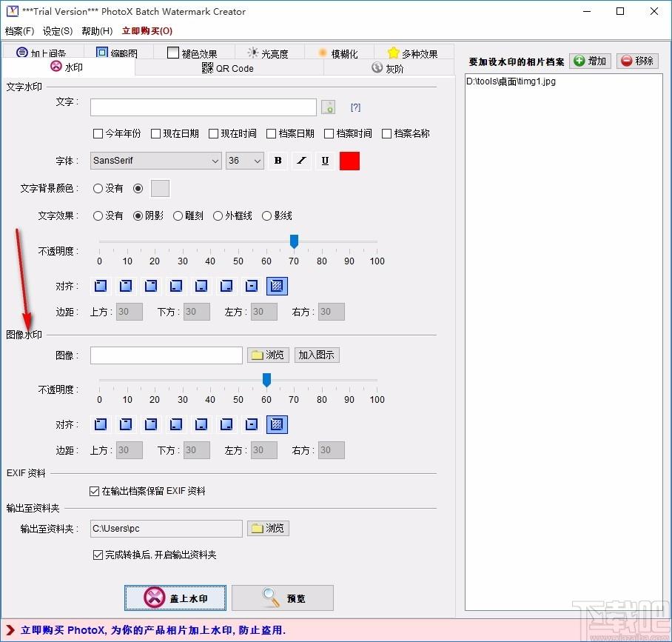Click the 移除 button to remove photo

tap(638, 61)
